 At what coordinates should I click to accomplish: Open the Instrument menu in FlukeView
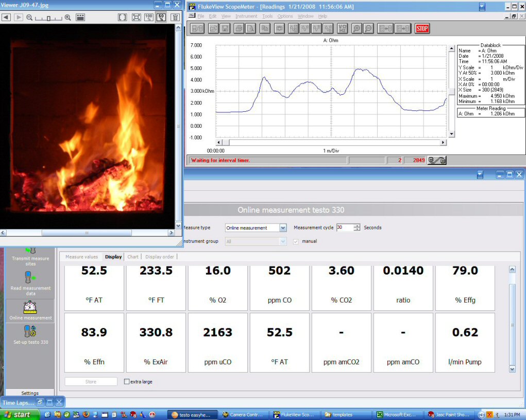click(x=247, y=16)
